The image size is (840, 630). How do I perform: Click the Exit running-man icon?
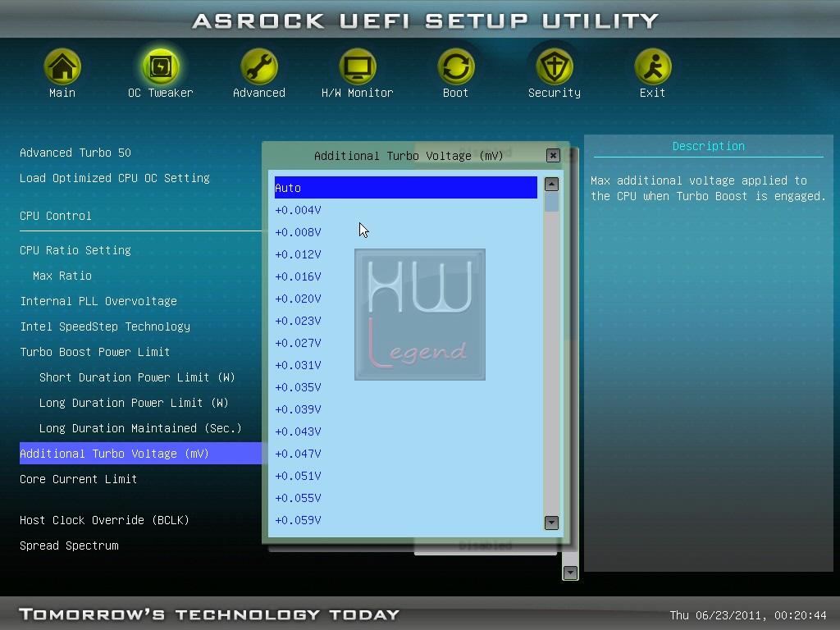click(x=652, y=67)
